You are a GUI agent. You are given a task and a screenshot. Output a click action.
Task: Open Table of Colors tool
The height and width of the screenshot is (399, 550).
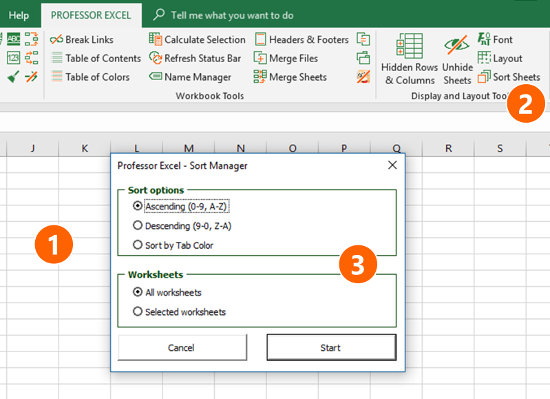point(90,77)
